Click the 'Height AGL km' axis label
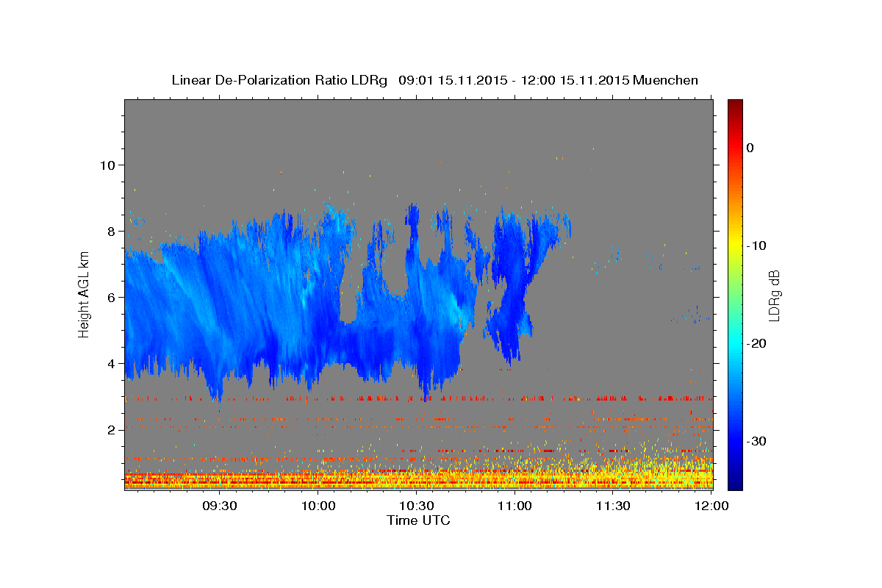The image size is (882, 588). (x=84, y=295)
